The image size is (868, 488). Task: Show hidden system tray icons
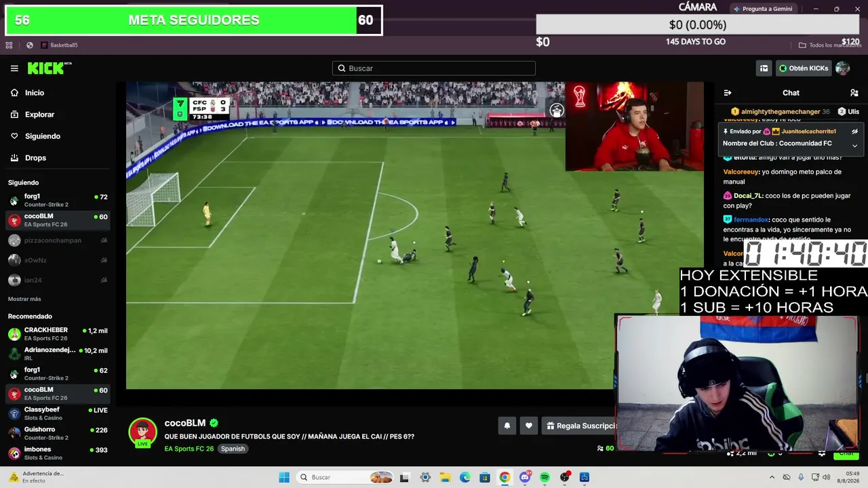771,477
